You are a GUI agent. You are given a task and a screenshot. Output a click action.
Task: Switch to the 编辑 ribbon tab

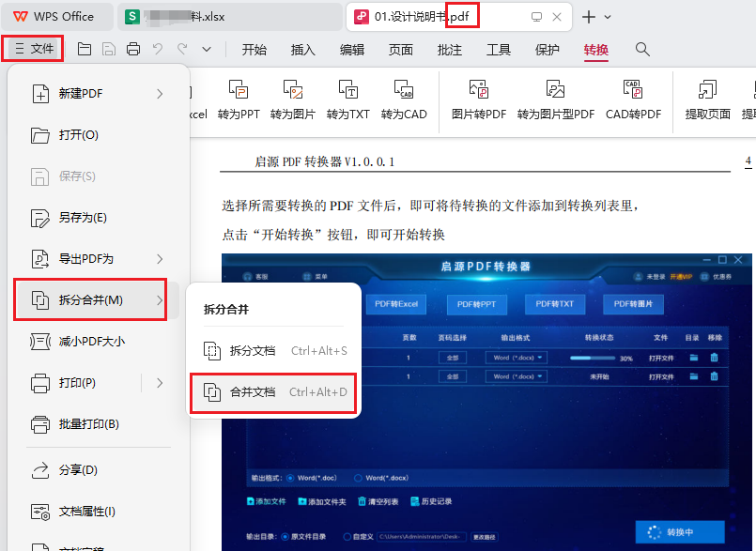pyautogui.click(x=352, y=49)
